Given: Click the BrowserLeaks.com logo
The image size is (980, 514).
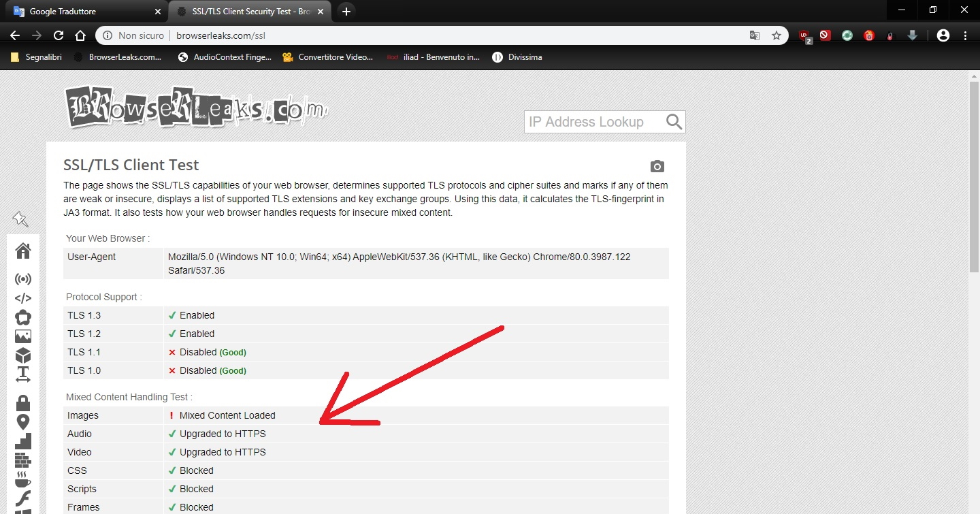Looking at the screenshot, I should pos(197,107).
